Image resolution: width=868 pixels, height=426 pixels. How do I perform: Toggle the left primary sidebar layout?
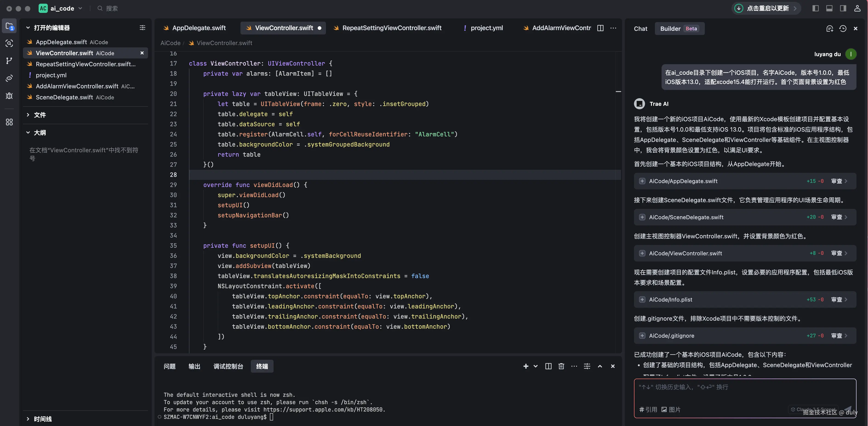[x=815, y=9]
